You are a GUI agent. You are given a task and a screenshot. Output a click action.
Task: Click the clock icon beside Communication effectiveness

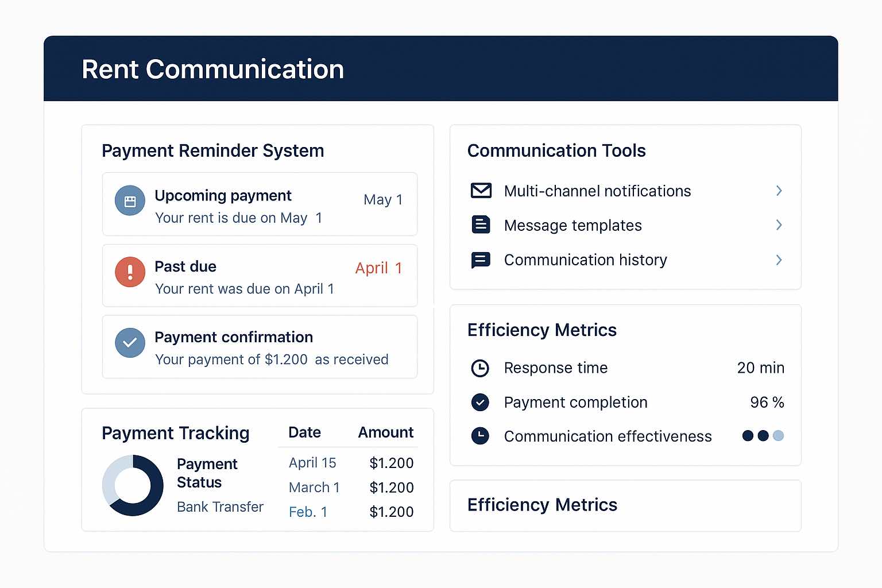point(480,436)
